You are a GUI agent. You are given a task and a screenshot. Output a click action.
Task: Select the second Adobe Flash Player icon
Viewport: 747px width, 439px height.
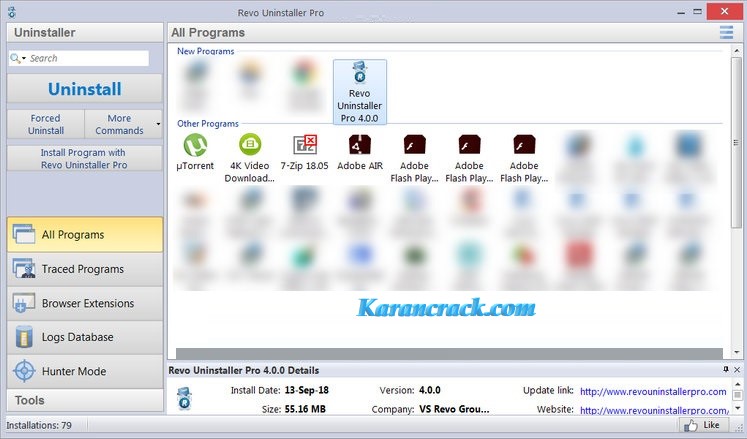469,145
